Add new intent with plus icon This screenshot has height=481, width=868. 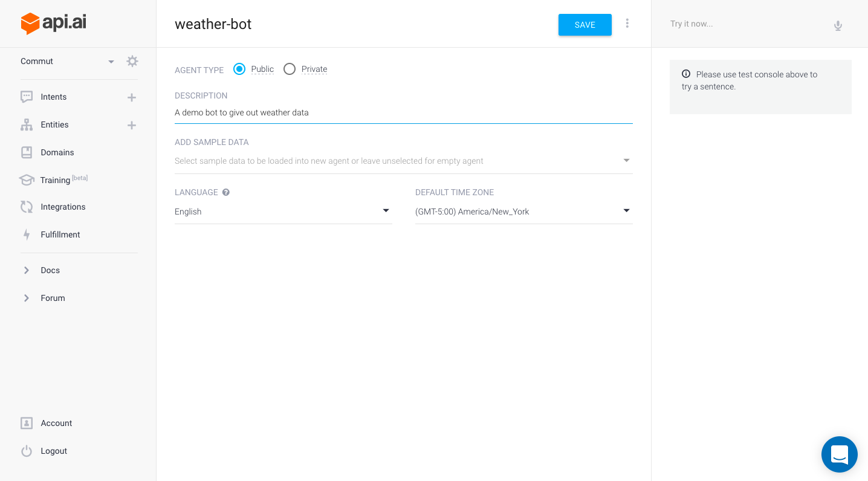[131, 97]
